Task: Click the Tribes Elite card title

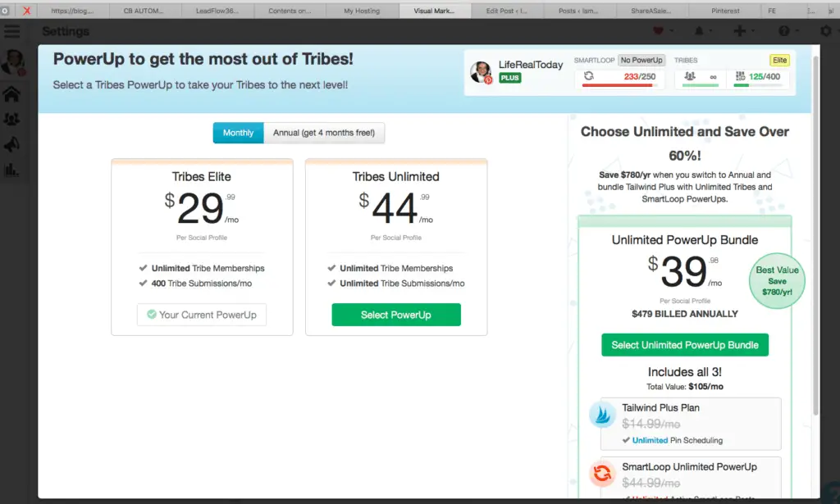Action: click(x=202, y=176)
